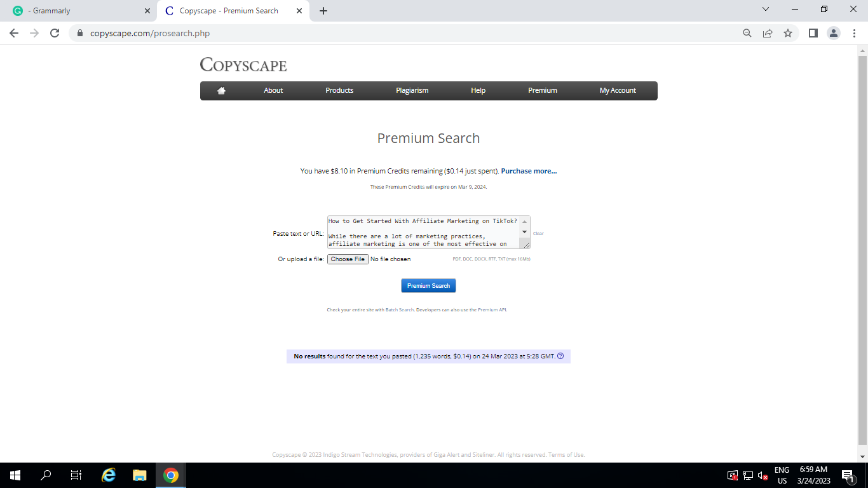
Task: Click the home icon in Copyscape navigation
Action: point(221,90)
